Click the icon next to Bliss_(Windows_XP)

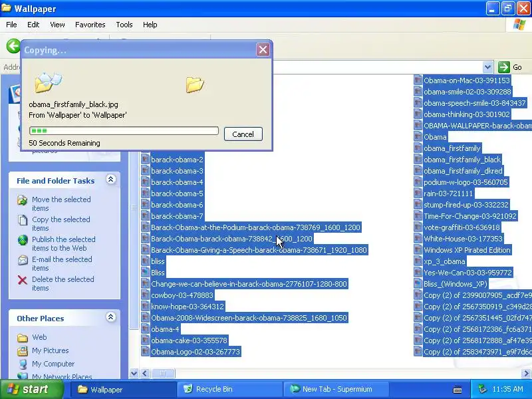[x=418, y=284]
